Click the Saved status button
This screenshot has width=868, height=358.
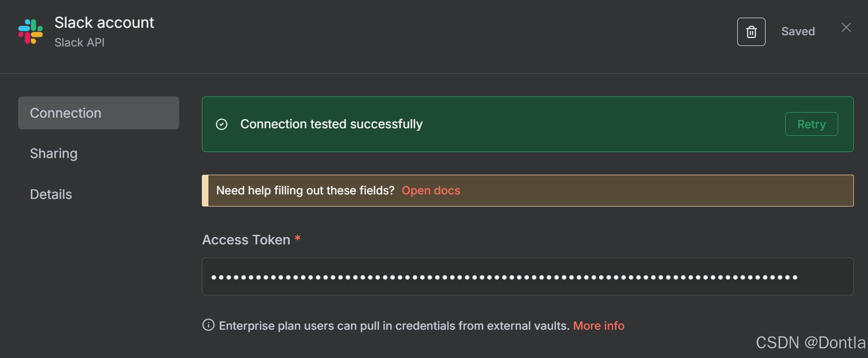pyautogui.click(x=798, y=31)
